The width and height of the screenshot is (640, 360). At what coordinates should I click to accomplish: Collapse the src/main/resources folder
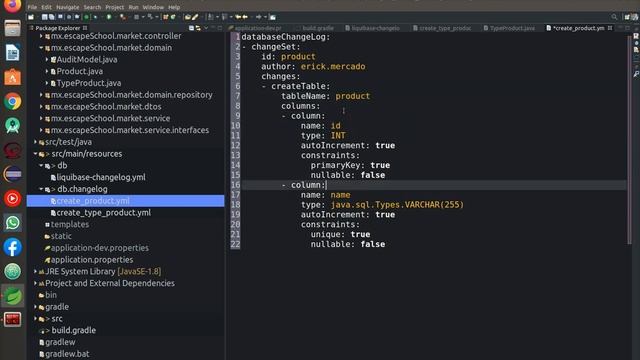pyautogui.click(x=36, y=154)
